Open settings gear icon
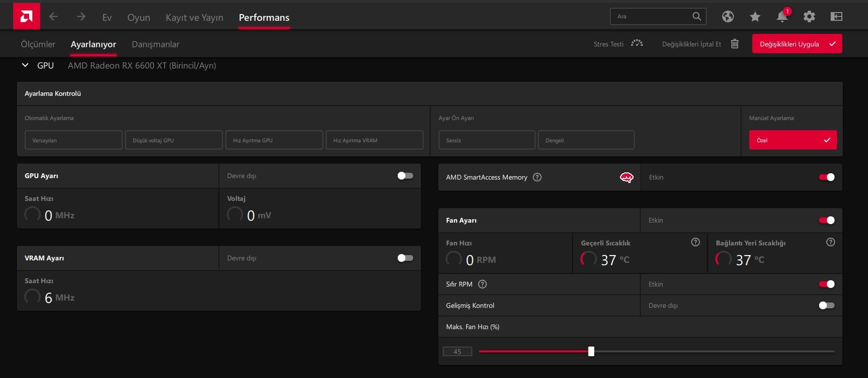 [x=809, y=17]
